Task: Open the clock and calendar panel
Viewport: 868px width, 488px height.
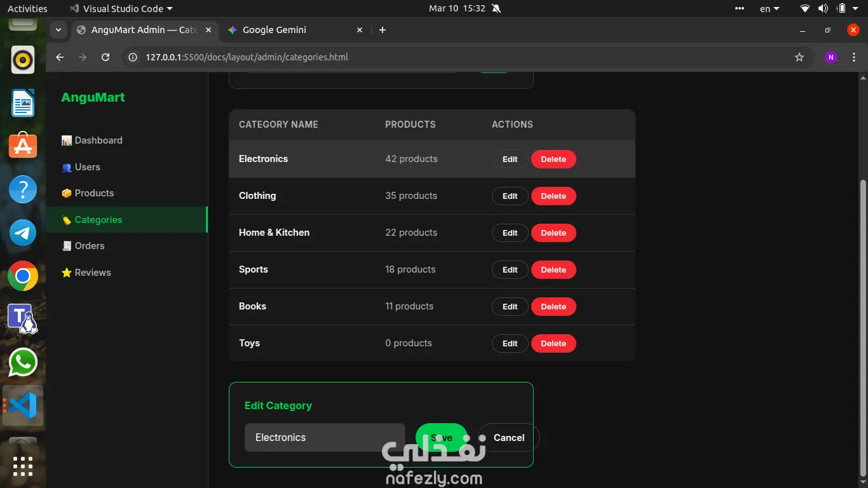Action: (457, 8)
